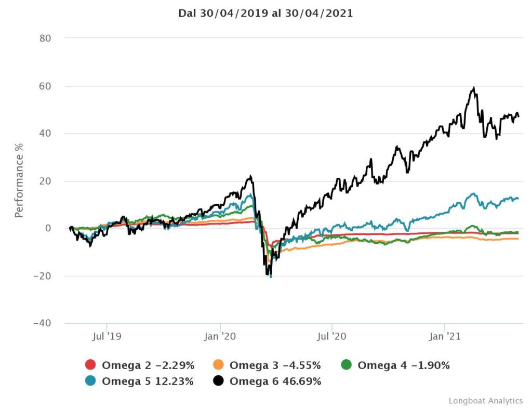532x408 pixels.
Task: Click the orange Omega 3 legend marker
Action: (219, 365)
